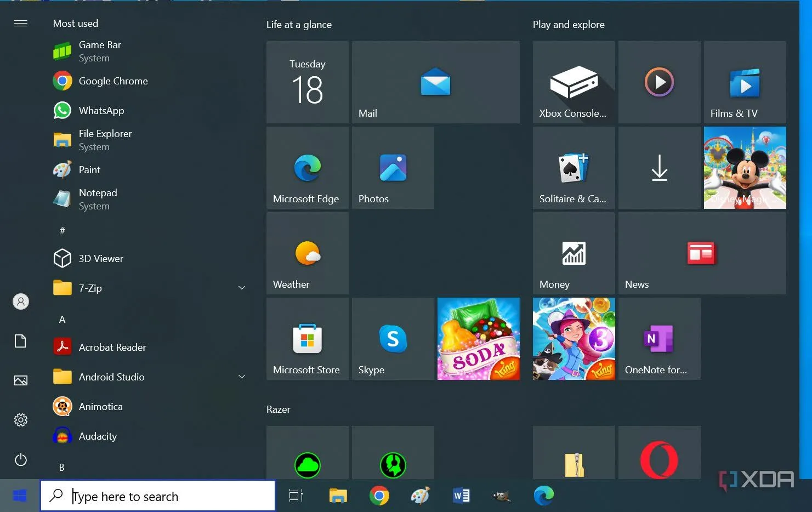Viewport: 812px width, 512px height.
Task: Open OneNote tile
Action: [x=659, y=339]
